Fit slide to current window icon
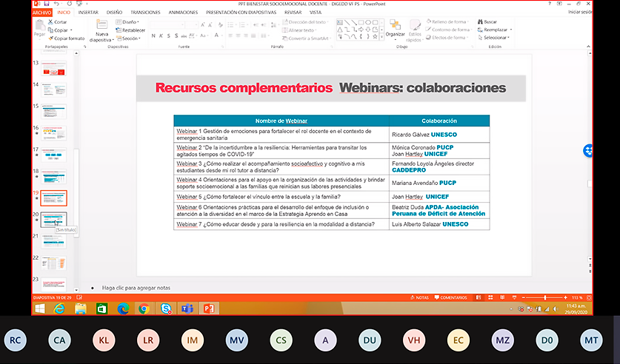 [589, 297]
